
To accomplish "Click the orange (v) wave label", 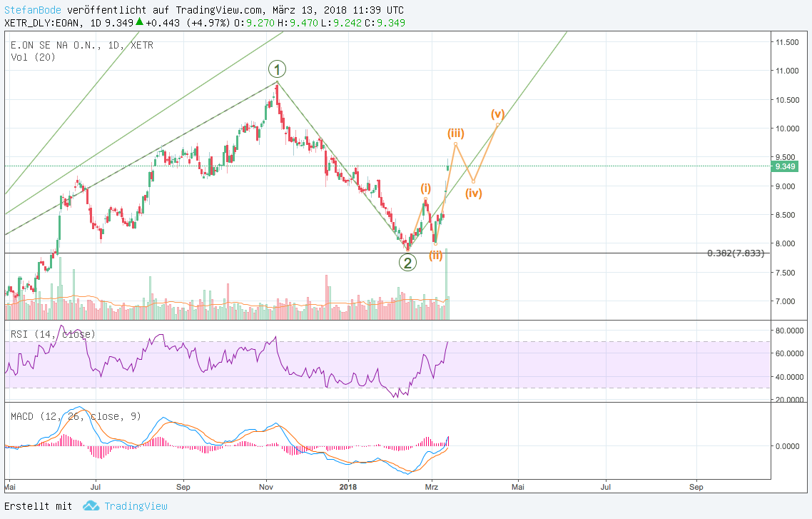I will tap(497, 114).
